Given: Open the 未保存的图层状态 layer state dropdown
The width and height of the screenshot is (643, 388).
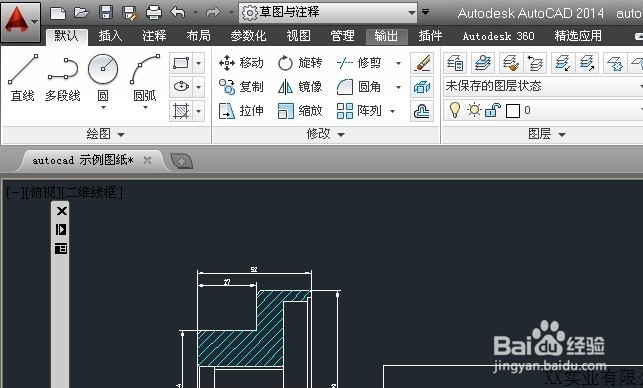Looking at the screenshot, I should click(543, 86).
